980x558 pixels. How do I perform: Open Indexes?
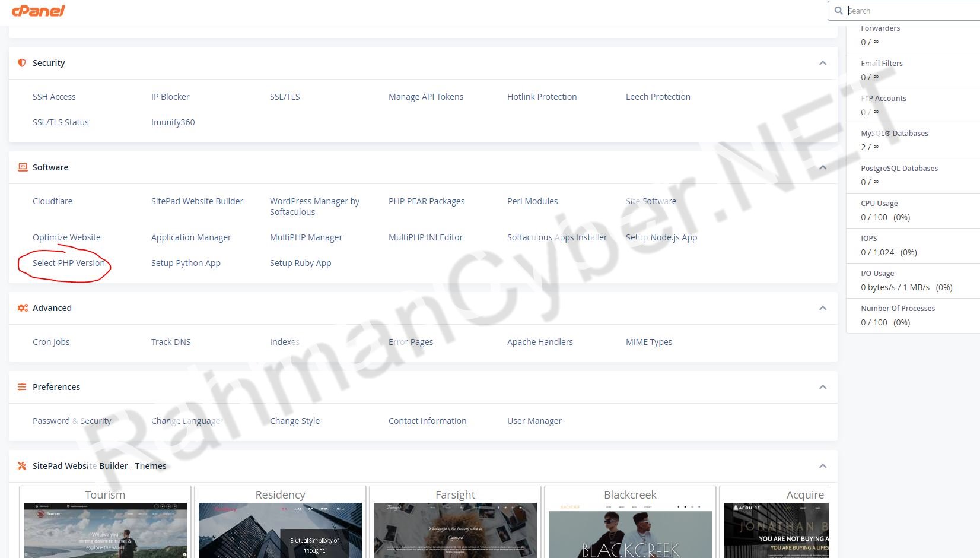[x=285, y=342]
